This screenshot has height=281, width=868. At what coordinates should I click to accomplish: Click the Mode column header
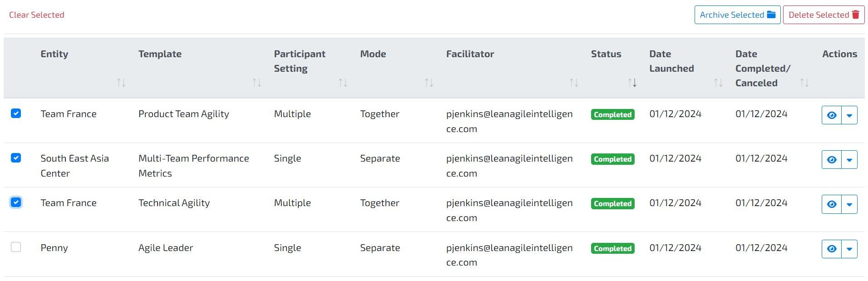pyautogui.click(x=373, y=54)
